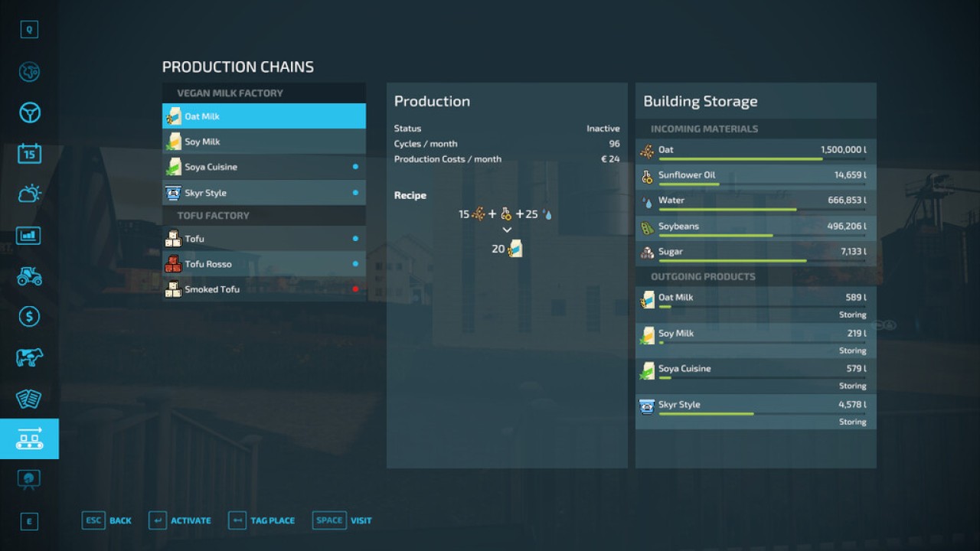The width and height of the screenshot is (980, 551).
Task: Click the VISIT button
Action: click(342, 520)
